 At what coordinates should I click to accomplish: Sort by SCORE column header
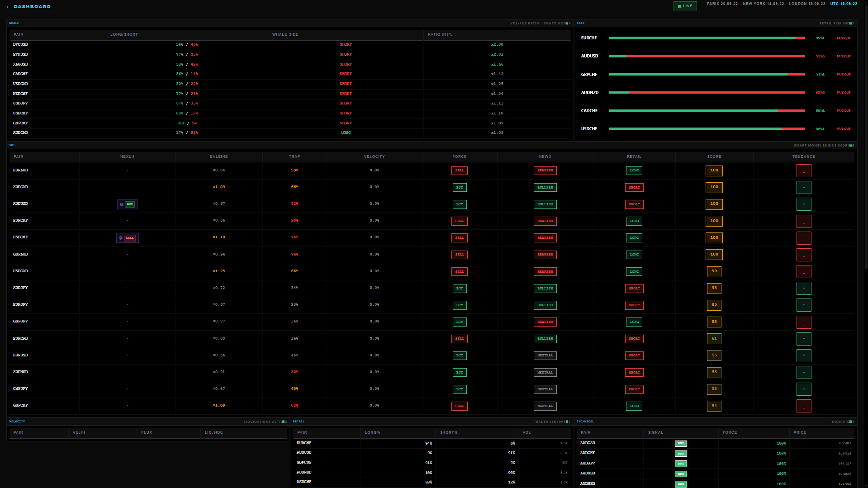pyautogui.click(x=714, y=156)
